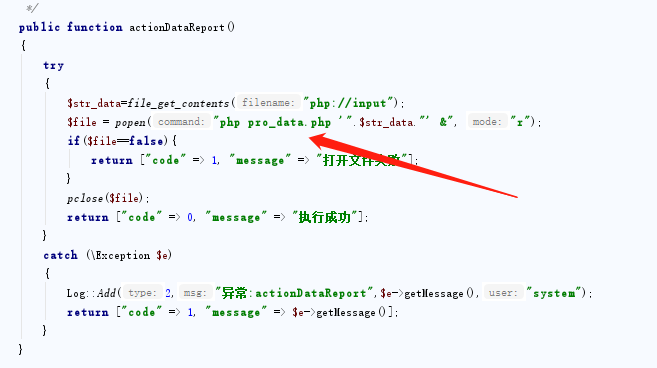The width and height of the screenshot is (657, 368).
Task: Click the "php://input" string
Action: pos(348,103)
